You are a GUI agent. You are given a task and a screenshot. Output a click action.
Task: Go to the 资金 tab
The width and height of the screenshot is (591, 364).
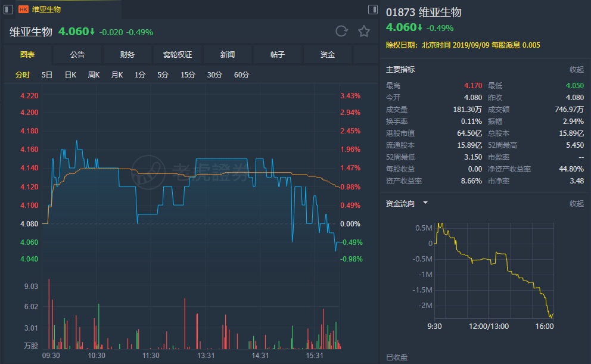click(x=328, y=55)
